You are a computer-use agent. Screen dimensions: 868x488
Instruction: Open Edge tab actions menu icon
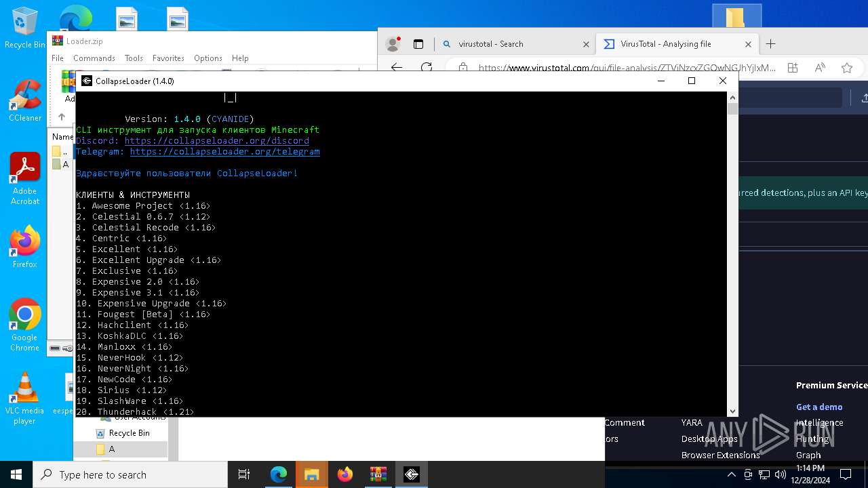[418, 44]
